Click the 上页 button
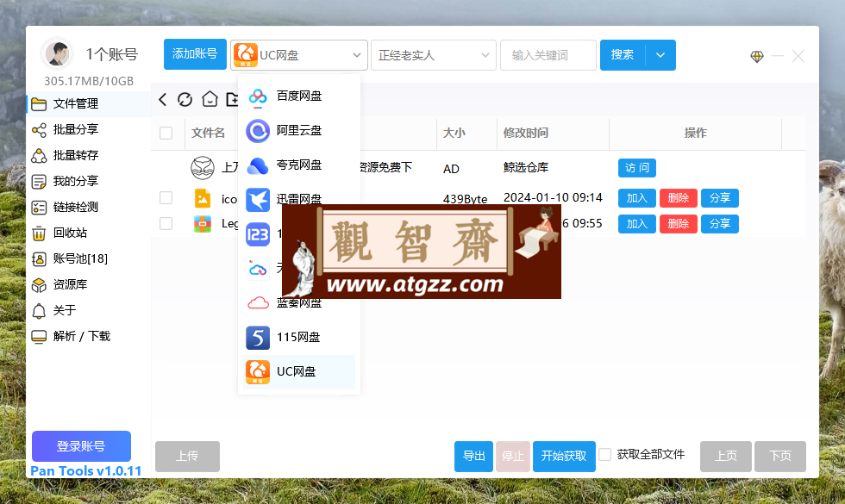The height and width of the screenshot is (504, 845). click(726, 457)
